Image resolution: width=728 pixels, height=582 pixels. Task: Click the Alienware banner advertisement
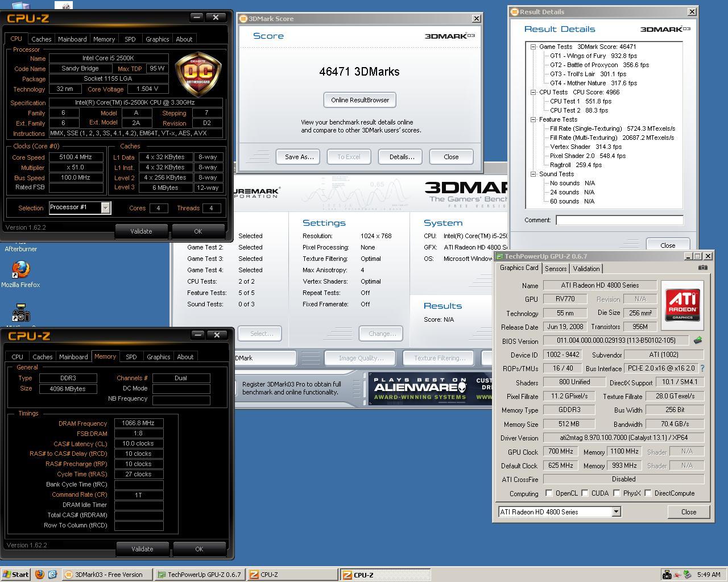coord(431,389)
